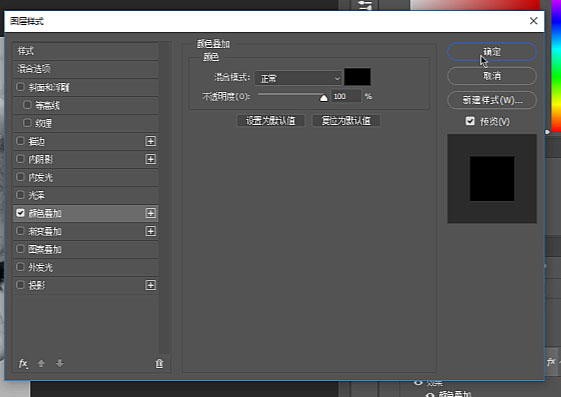This screenshot has height=397, width=561.
Task: Click the plus icon next to 内阴影
Action: click(x=151, y=159)
